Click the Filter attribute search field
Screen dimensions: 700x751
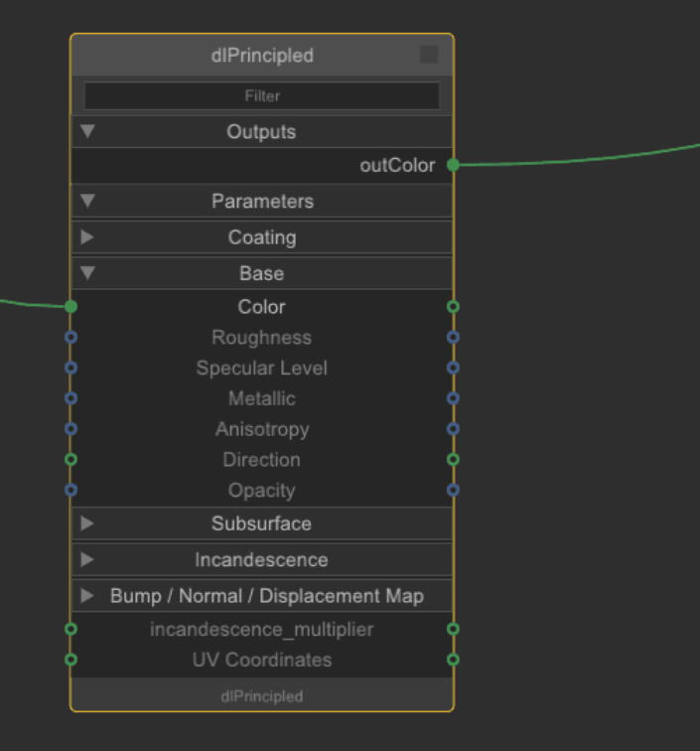[x=262, y=96]
